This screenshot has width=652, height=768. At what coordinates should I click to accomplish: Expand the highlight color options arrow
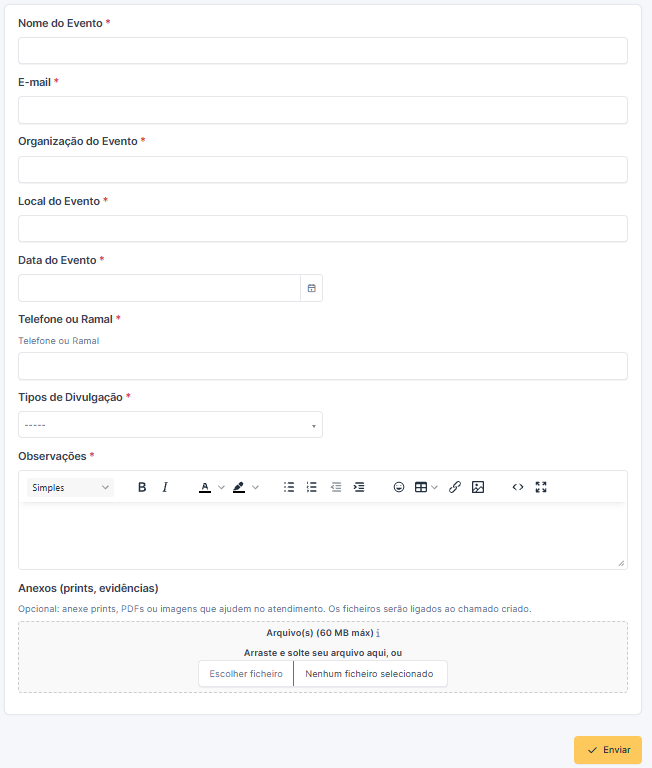255,487
